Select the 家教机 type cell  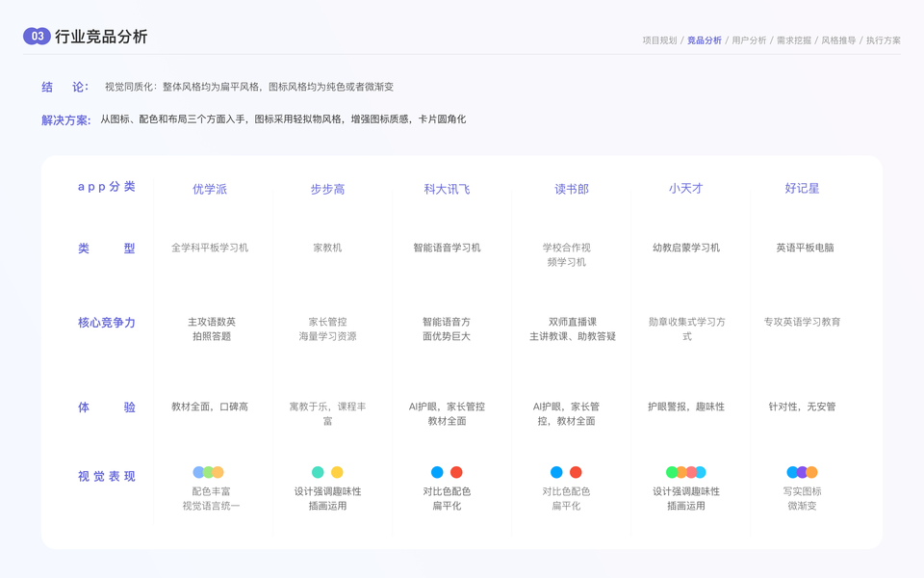point(327,248)
